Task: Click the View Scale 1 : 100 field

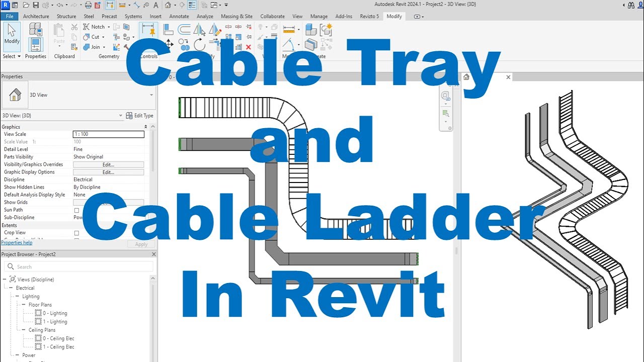Action: pyautogui.click(x=109, y=134)
